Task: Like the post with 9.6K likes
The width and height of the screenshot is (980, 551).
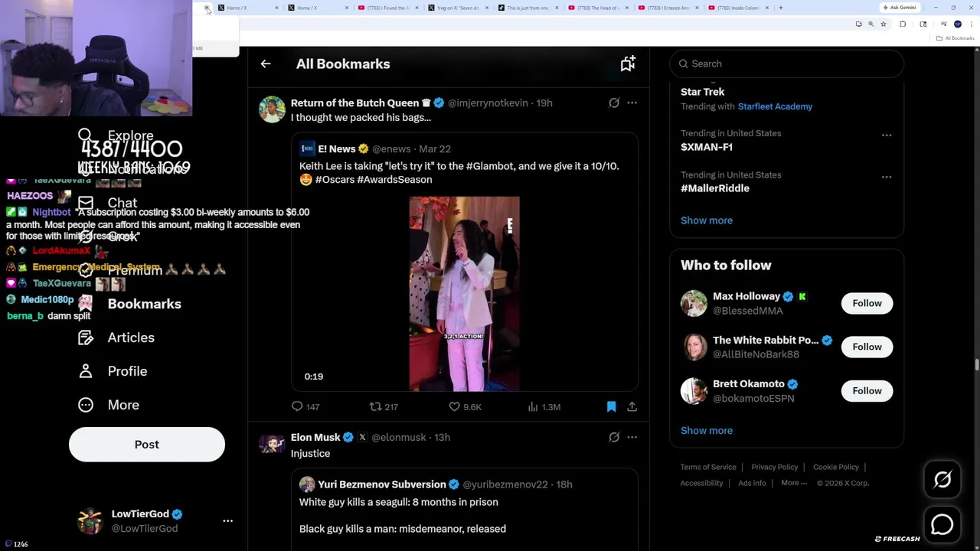Action: (465, 407)
